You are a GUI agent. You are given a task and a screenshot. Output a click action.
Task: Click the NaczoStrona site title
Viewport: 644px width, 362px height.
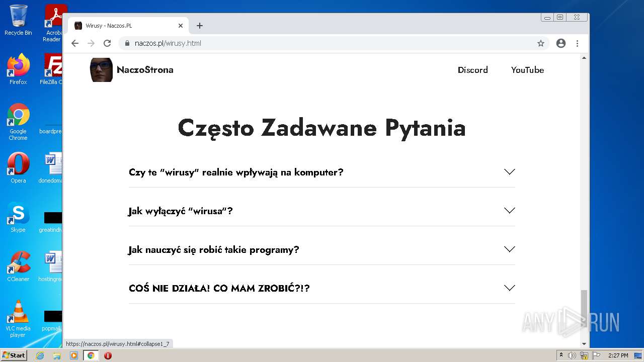pyautogui.click(x=145, y=70)
